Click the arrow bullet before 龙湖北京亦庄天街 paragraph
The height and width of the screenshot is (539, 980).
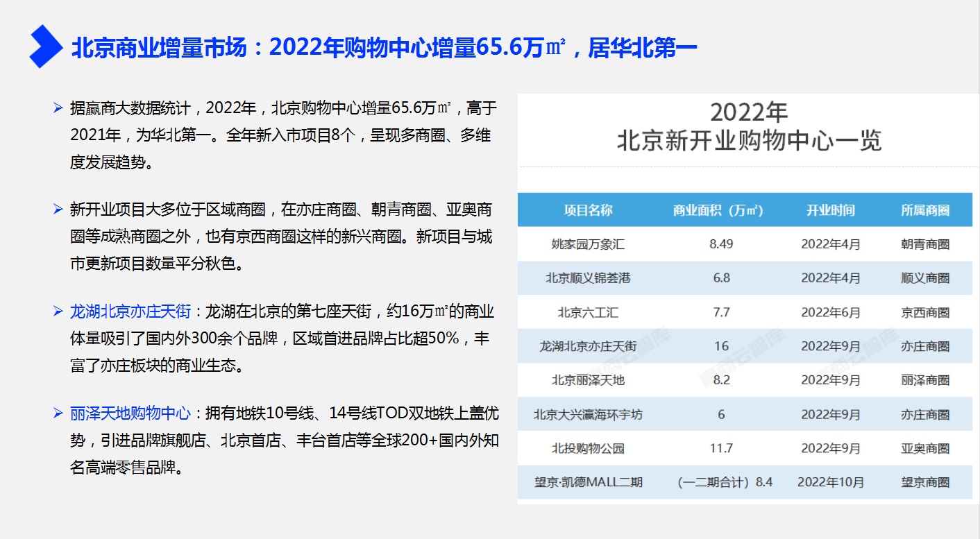click(x=58, y=311)
